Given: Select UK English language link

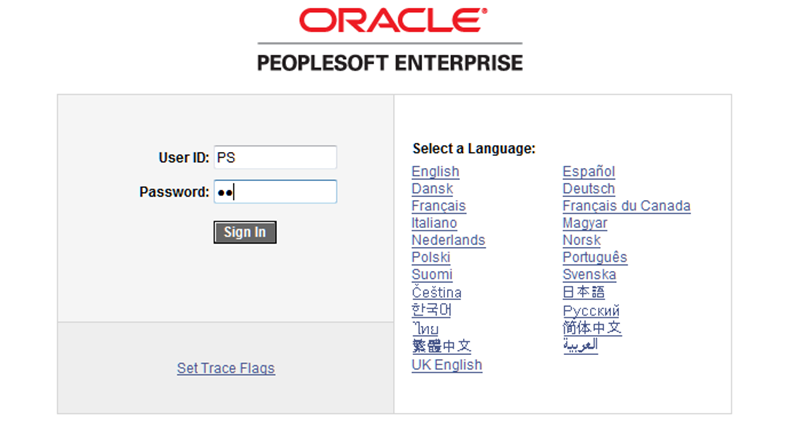Looking at the screenshot, I should click(447, 365).
